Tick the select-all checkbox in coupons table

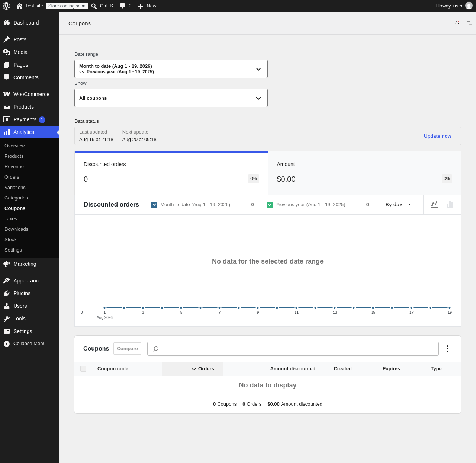83,369
